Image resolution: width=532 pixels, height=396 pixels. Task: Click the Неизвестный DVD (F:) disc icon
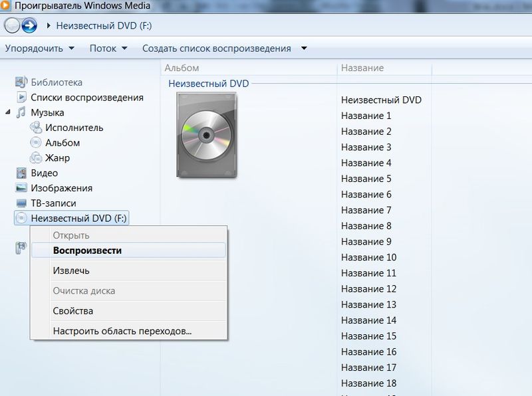[x=21, y=218]
